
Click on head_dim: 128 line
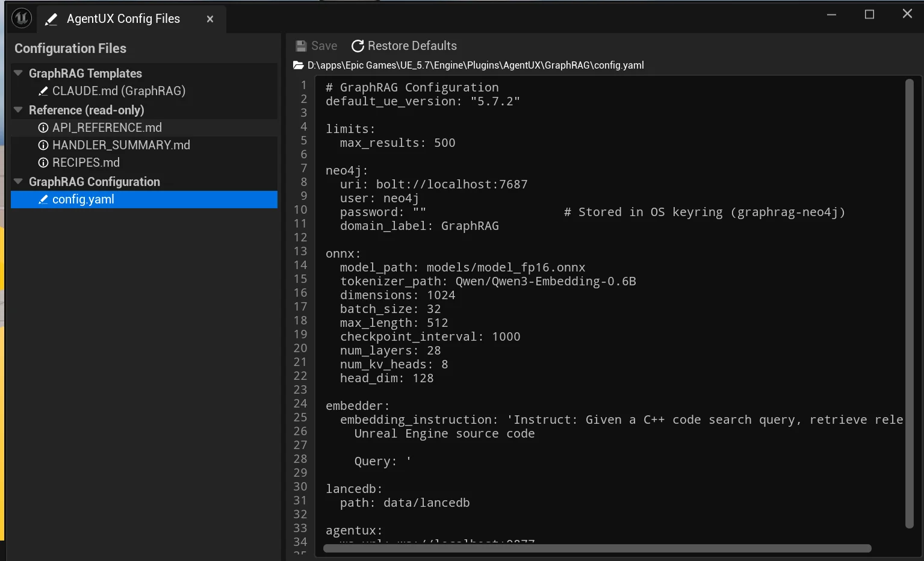click(x=387, y=378)
